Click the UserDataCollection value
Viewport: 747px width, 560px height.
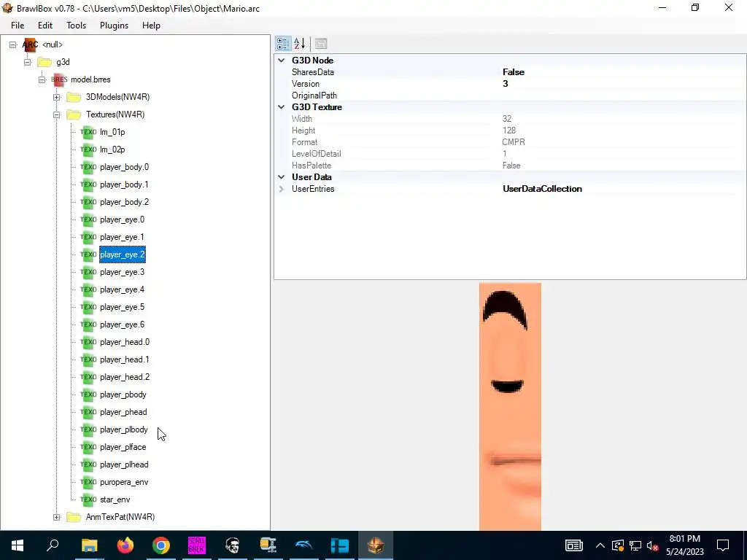click(x=542, y=189)
